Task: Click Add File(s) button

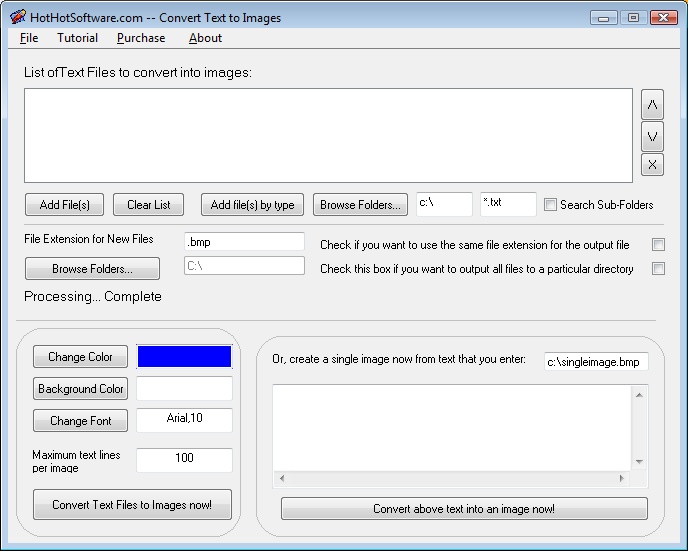Action: click(64, 204)
